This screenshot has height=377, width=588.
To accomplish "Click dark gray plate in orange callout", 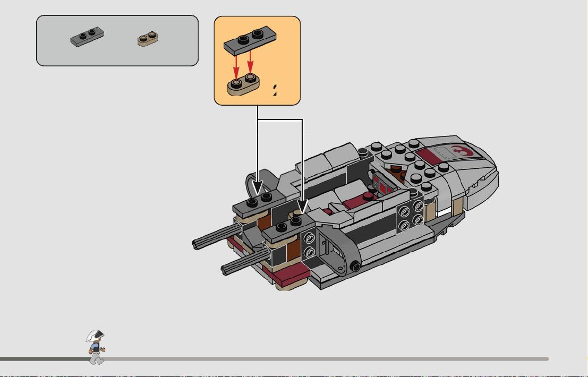I will 250,41.
